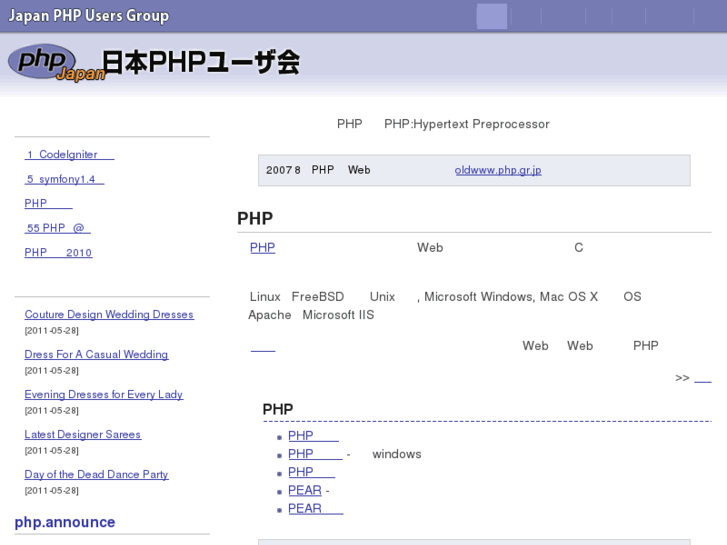This screenshot has height=545, width=727.
Task: Open the "1 CodeIgniter" sidebar link
Action: (69, 154)
